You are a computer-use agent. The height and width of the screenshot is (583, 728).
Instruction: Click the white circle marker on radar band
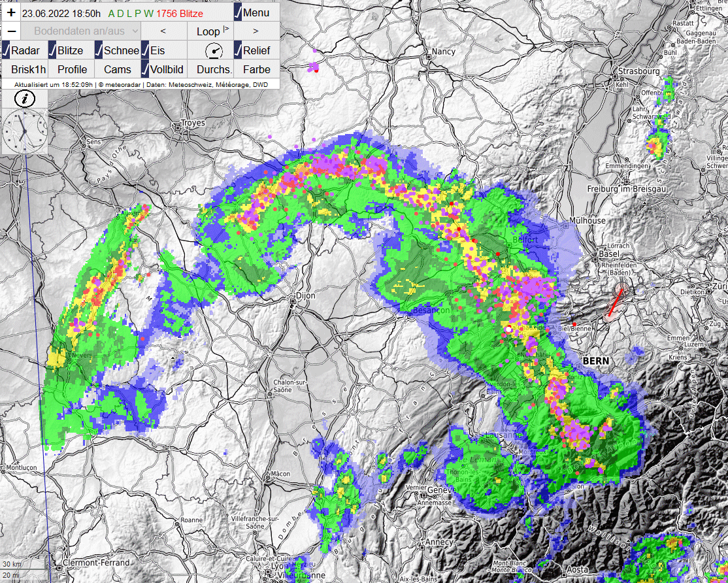click(508, 329)
